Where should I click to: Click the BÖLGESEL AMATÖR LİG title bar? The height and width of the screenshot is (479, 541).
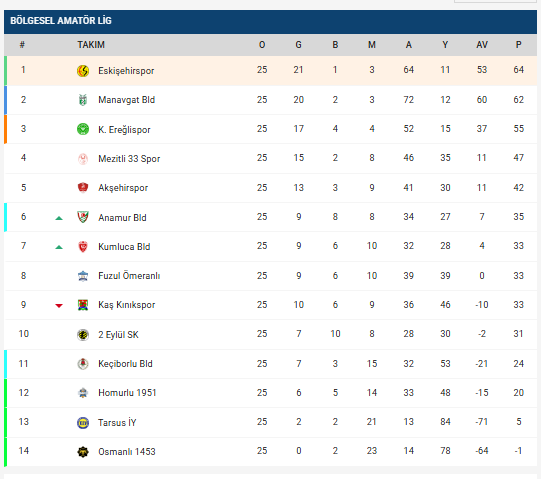(x=270, y=22)
